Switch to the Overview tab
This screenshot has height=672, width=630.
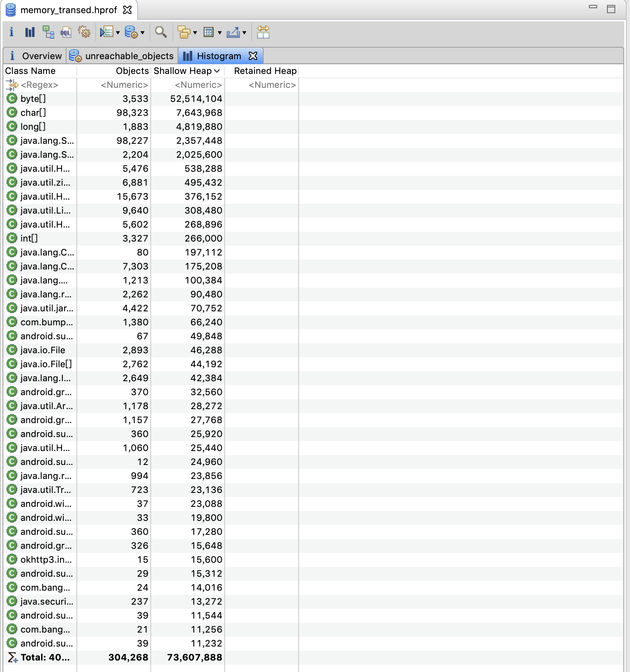click(x=35, y=56)
